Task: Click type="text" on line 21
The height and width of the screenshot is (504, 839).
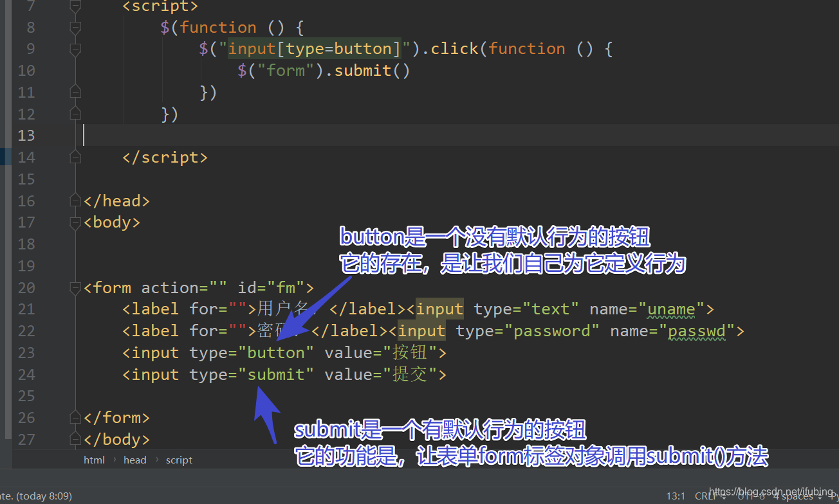Action: 527,309
